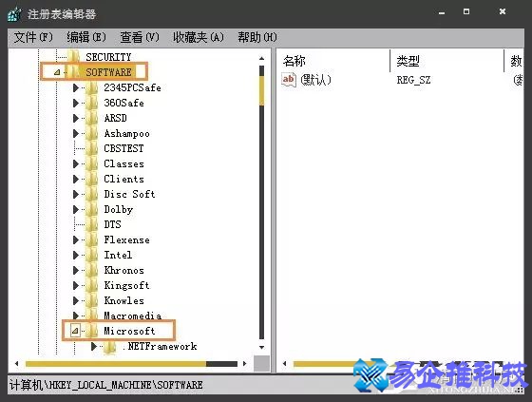The width and height of the screenshot is (532, 402).
Task: Open the 帮助(H) menu
Action: pos(257,37)
